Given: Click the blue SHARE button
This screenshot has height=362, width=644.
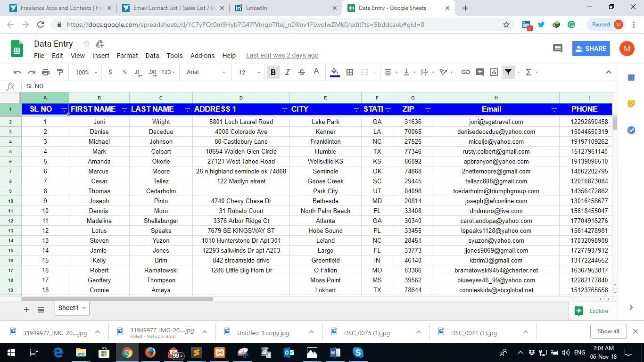Looking at the screenshot, I should click(591, 49).
